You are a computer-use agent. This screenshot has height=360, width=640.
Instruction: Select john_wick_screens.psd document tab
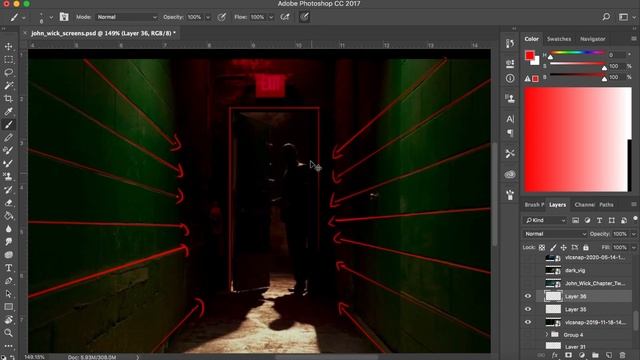[x=103, y=33]
